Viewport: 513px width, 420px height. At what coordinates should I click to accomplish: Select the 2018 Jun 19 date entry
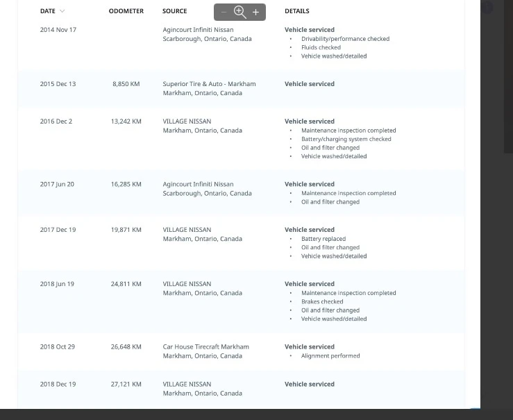(x=57, y=284)
